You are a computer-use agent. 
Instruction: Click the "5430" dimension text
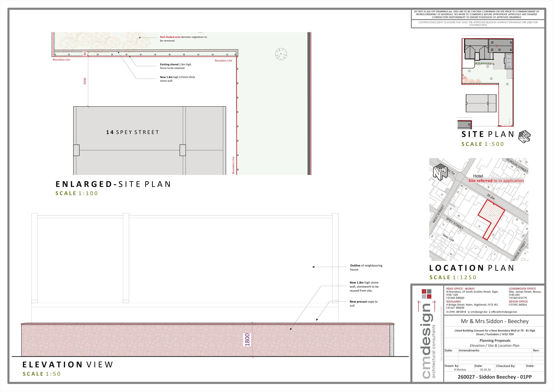[x=85, y=81]
